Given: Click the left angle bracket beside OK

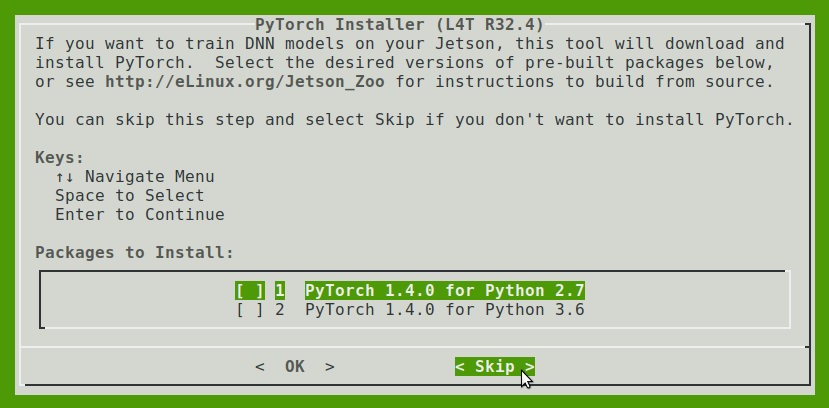Looking at the screenshot, I should click(x=260, y=367).
